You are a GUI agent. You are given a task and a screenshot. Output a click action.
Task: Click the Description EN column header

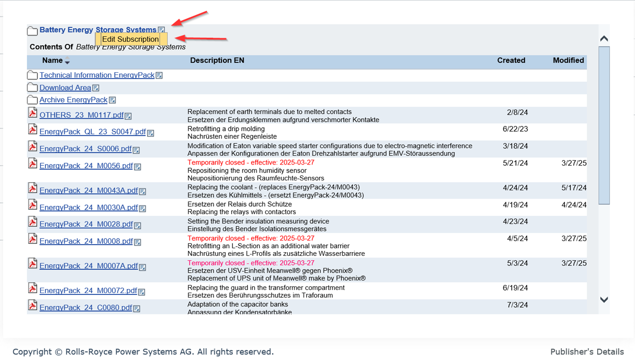pyautogui.click(x=217, y=60)
